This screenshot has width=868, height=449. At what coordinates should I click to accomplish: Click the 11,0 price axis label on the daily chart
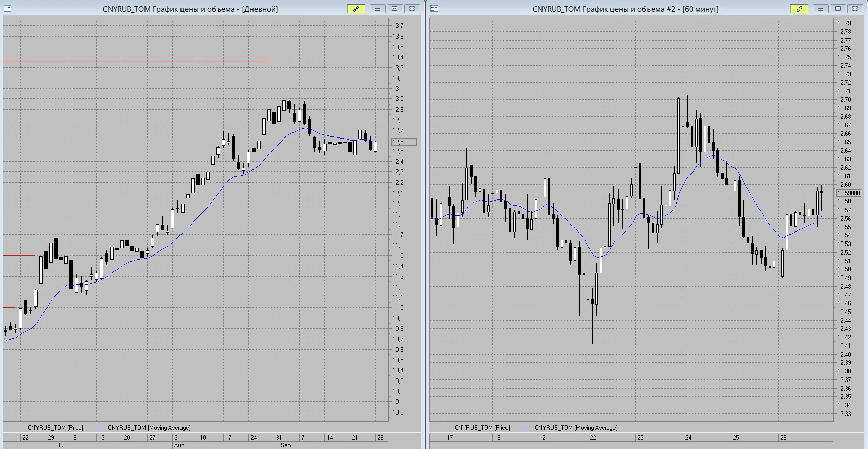pos(398,308)
